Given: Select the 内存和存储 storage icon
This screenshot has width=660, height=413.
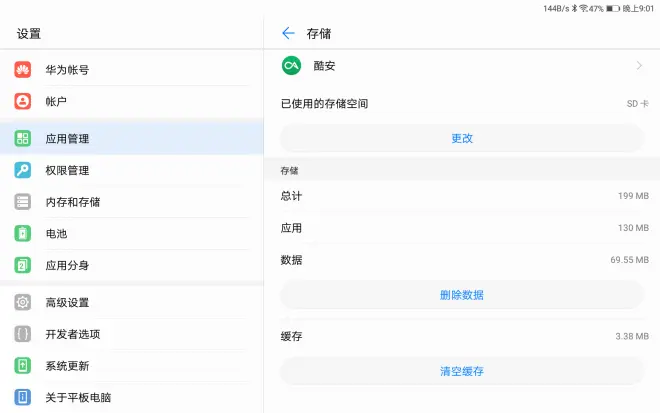Looking at the screenshot, I should (23, 202).
